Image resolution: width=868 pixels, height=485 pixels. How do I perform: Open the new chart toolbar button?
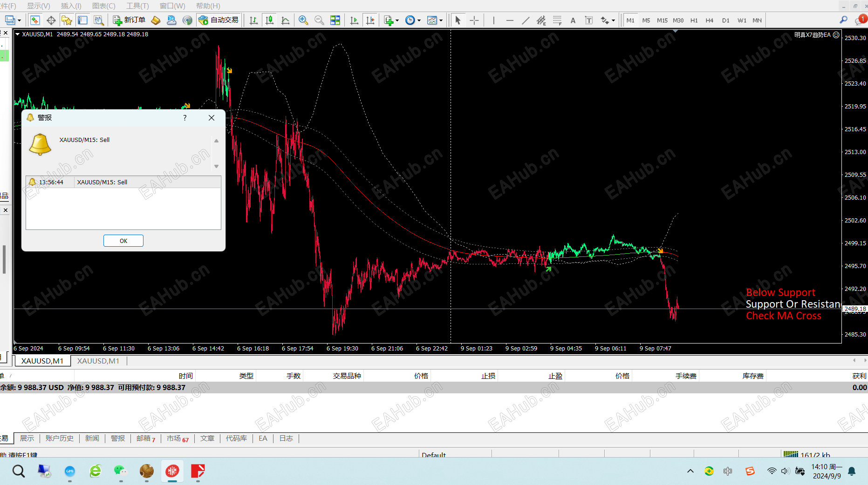(10, 20)
